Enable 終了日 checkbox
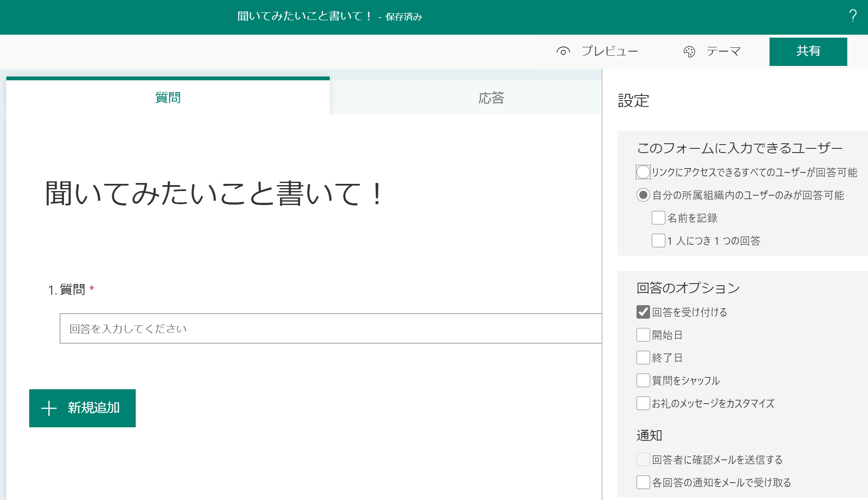The image size is (868, 500). (x=643, y=358)
